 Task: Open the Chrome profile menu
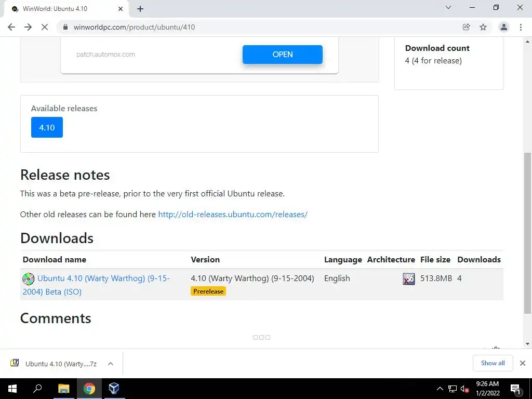click(504, 27)
